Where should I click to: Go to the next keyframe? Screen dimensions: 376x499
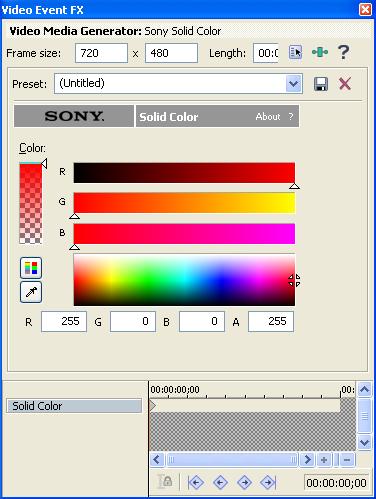click(x=244, y=482)
